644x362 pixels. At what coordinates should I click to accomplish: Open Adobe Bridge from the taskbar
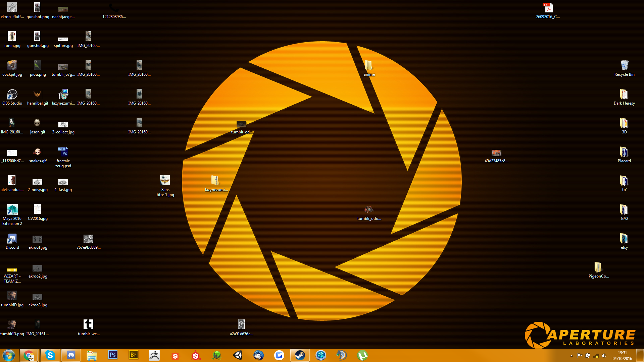134,355
